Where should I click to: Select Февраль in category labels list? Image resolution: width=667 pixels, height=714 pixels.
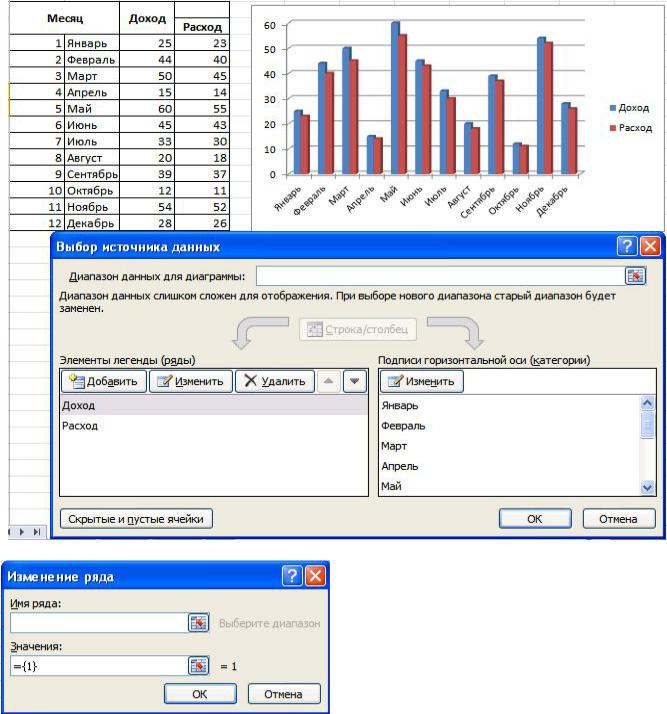click(509, 426)
